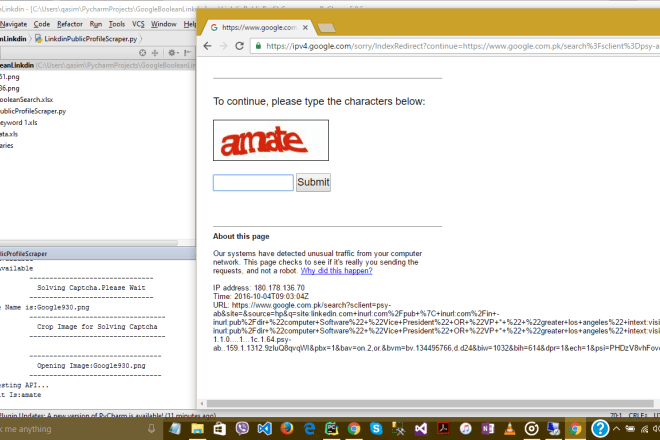Open the Window menu in PyCharm
This screenshot has width=660, height=440.
coord(164,24)
